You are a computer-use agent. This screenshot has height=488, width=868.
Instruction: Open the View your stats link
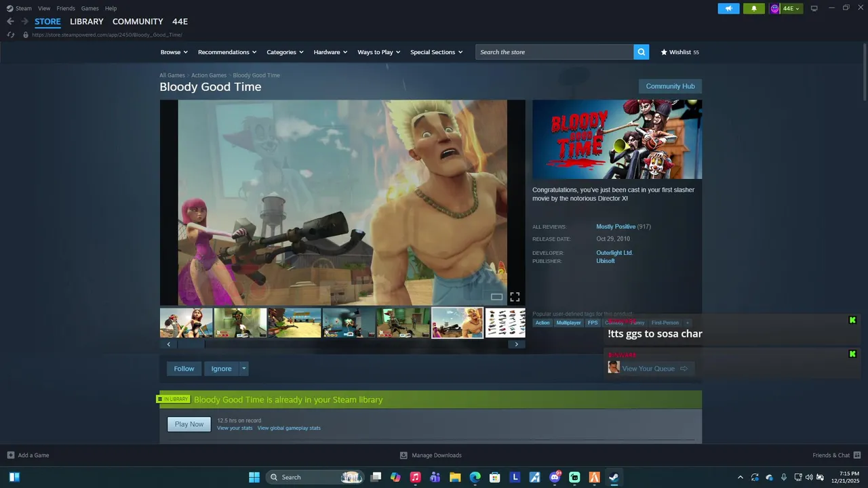[x=235, y=428]
